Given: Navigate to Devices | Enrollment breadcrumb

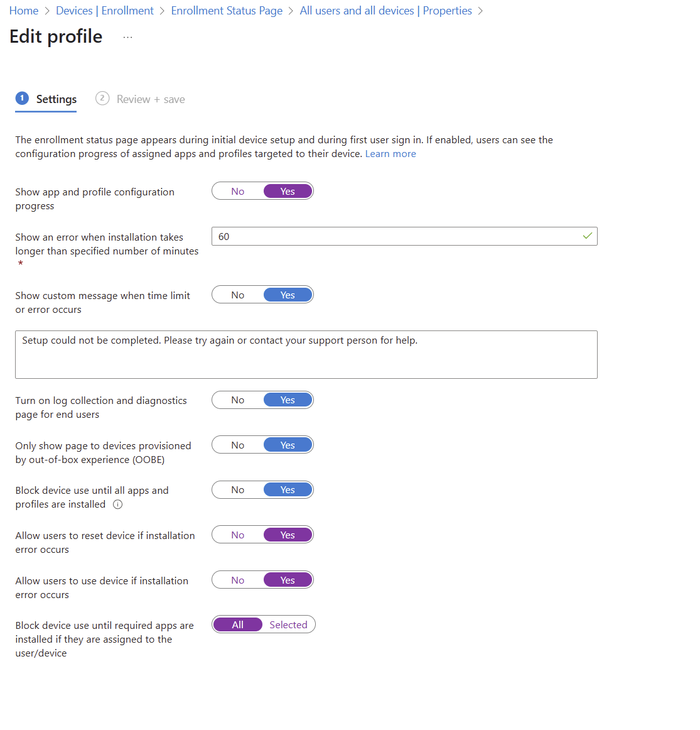Looking at the screenshot, I should 105,11.
